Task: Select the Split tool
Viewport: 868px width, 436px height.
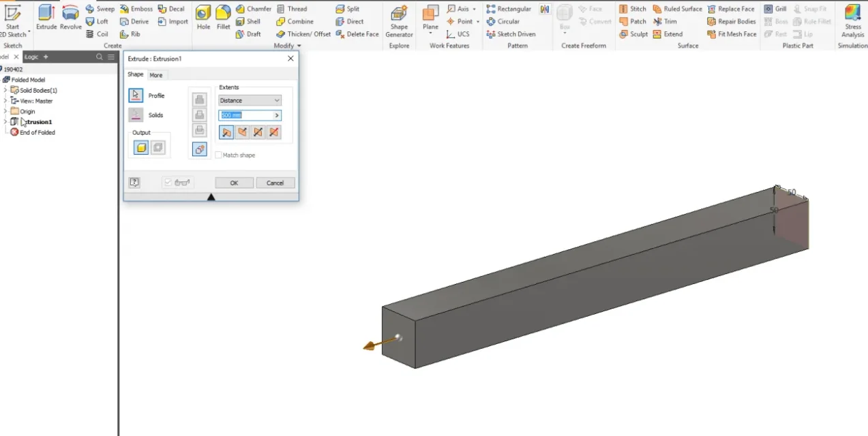Action: point(348,9)
